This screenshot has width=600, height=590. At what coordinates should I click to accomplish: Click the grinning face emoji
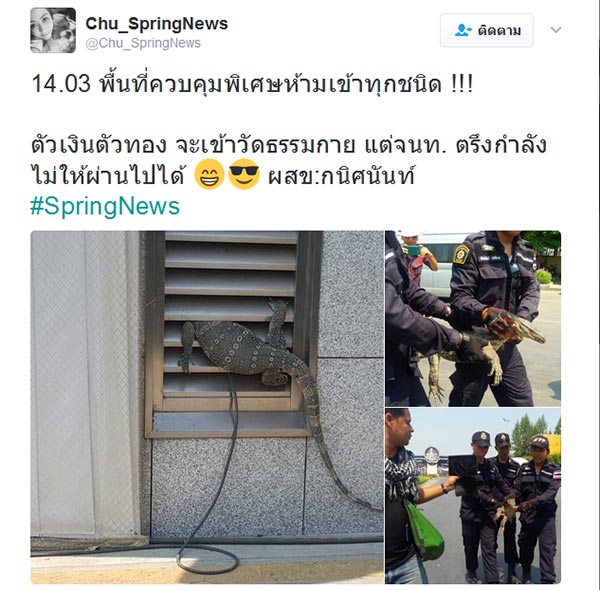209,174
